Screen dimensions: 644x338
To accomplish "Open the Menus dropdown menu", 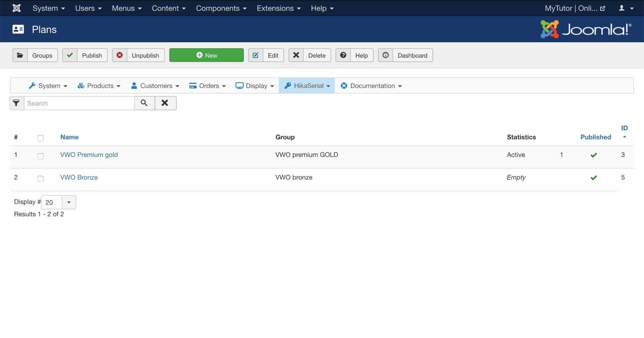I will (x=127, y=8).
